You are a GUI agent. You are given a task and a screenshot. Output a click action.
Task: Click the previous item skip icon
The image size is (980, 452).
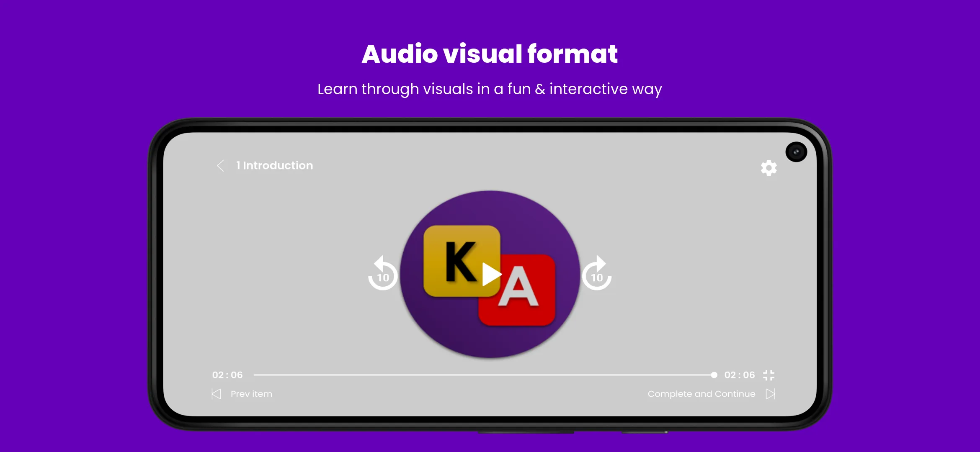point(216,394)
